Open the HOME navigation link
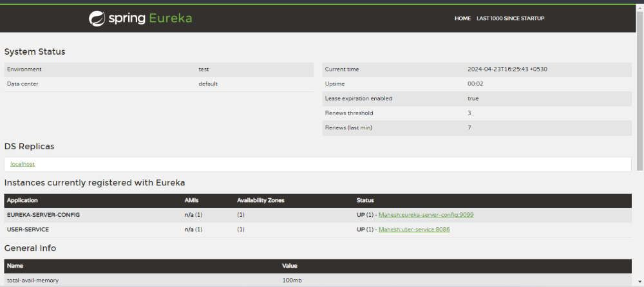The width and height of the screenshot is (644, 287). 462,19
